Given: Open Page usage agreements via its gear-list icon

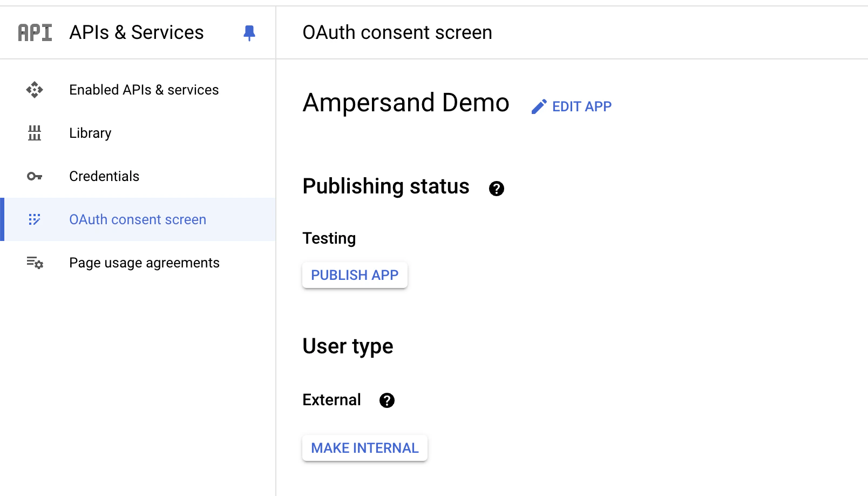Looking at the screenshot, I should [34, 263].
